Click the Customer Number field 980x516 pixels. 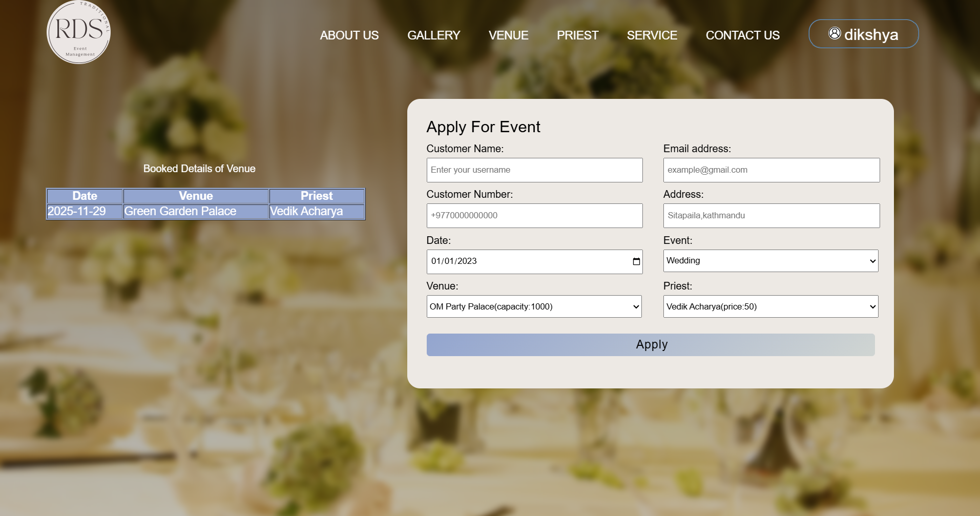coord(534,215)
